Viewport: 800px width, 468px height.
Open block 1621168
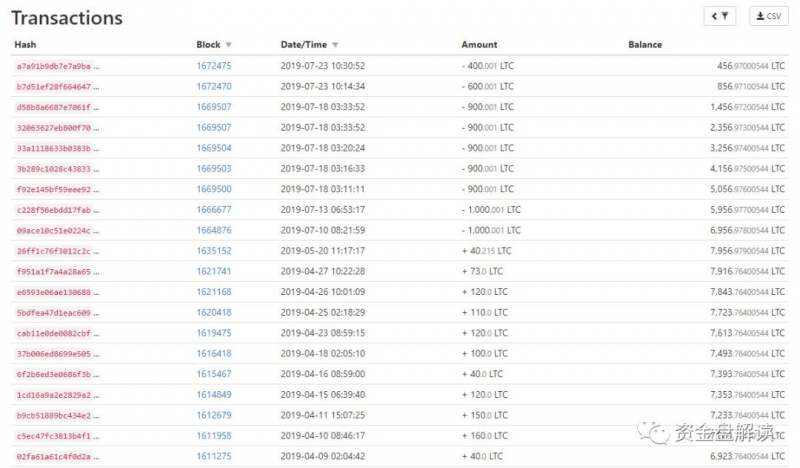(214, 292)
